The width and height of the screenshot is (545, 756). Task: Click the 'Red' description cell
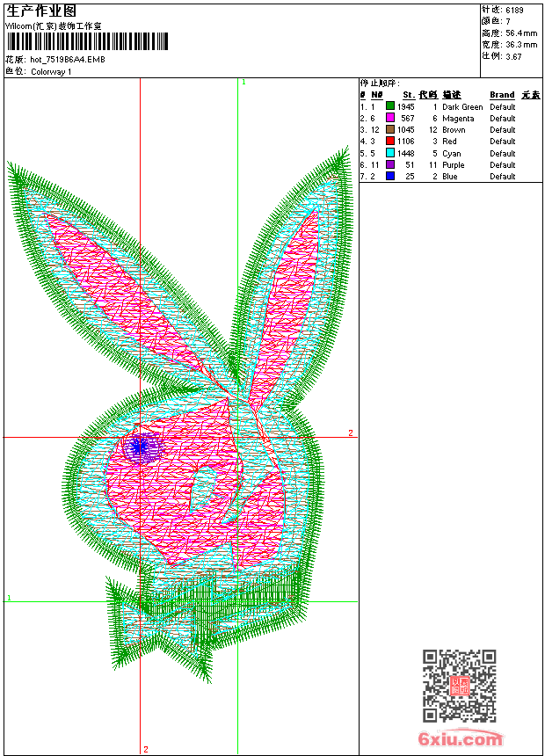click(x=449, y=142)
